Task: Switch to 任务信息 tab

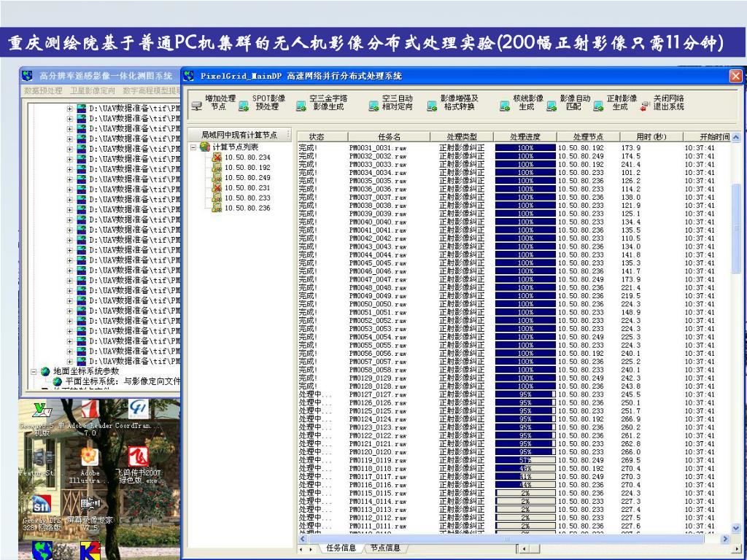Action: point(341,548)
